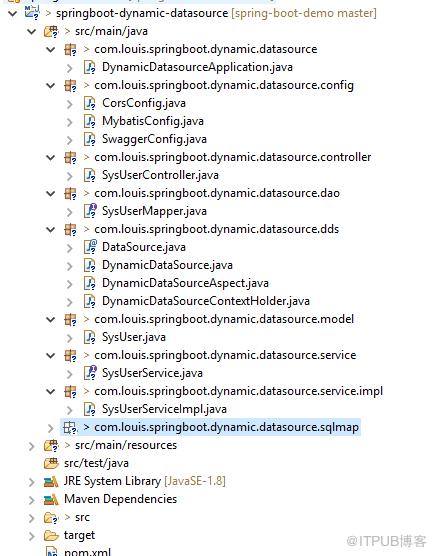Click the DynamicDataSourceAspect.java file icon
Screen dimensions: 436x556
(x=90, y=283)
